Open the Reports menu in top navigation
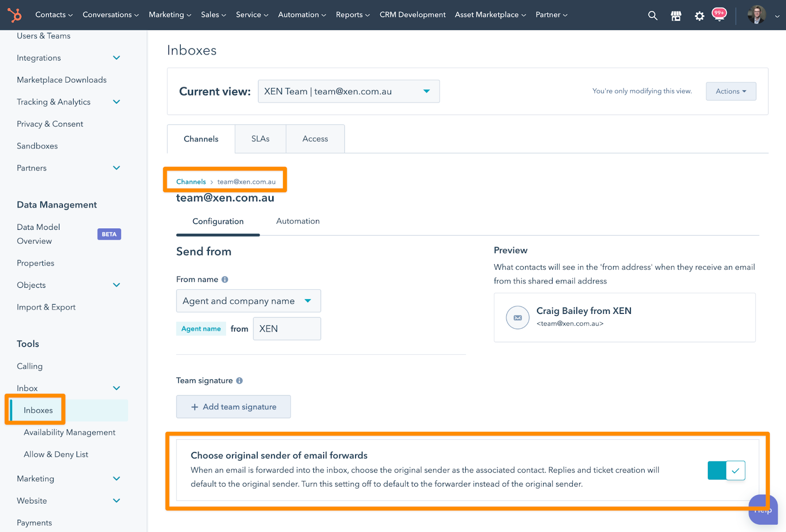 (x=352, y=15)
